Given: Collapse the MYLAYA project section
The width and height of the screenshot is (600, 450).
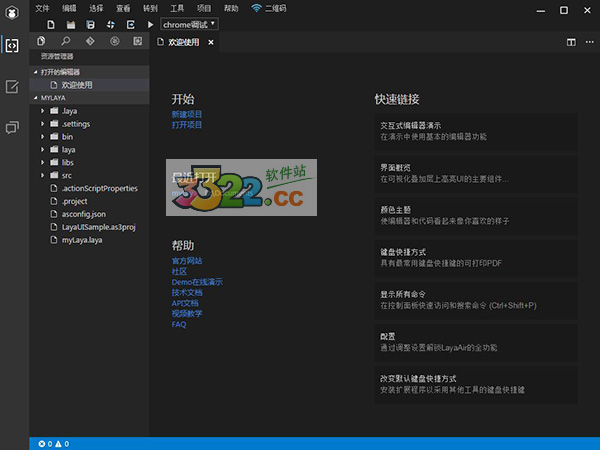Looking at the screenshot, I should pos(36,98).
